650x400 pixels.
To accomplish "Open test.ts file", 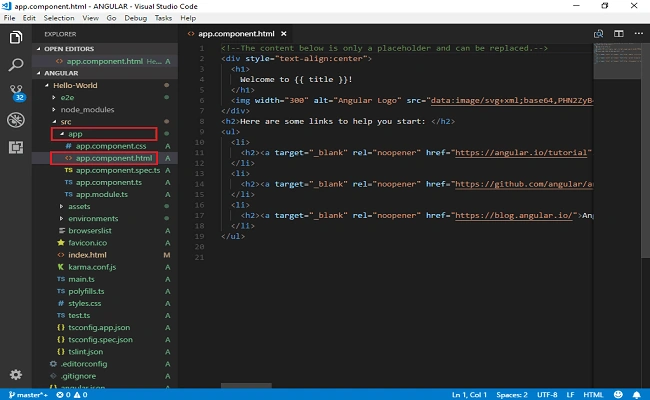I will tap(105, 315).
